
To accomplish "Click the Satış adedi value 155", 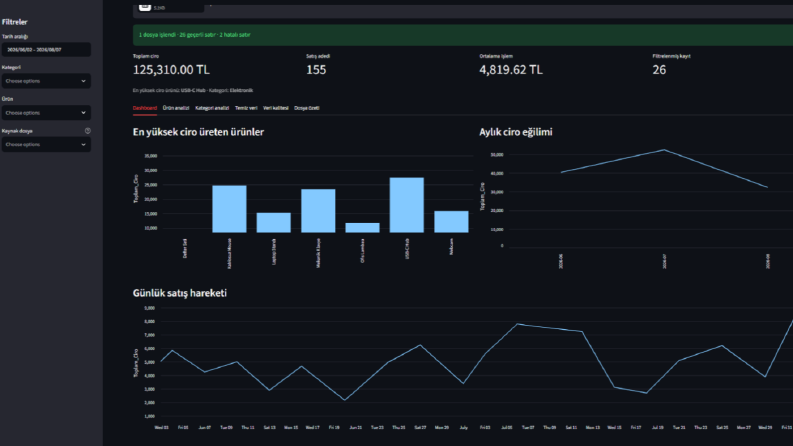I will pyautogui.click(x=316, y=70).
